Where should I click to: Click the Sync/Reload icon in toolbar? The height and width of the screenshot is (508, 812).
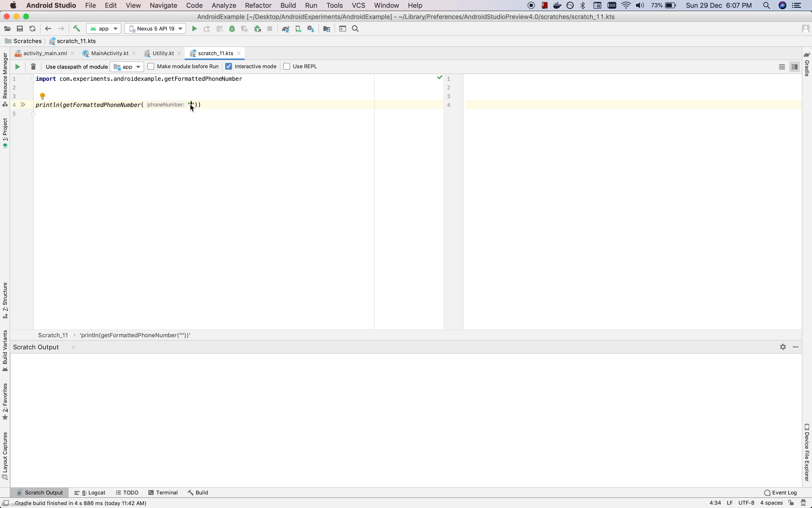32,29
